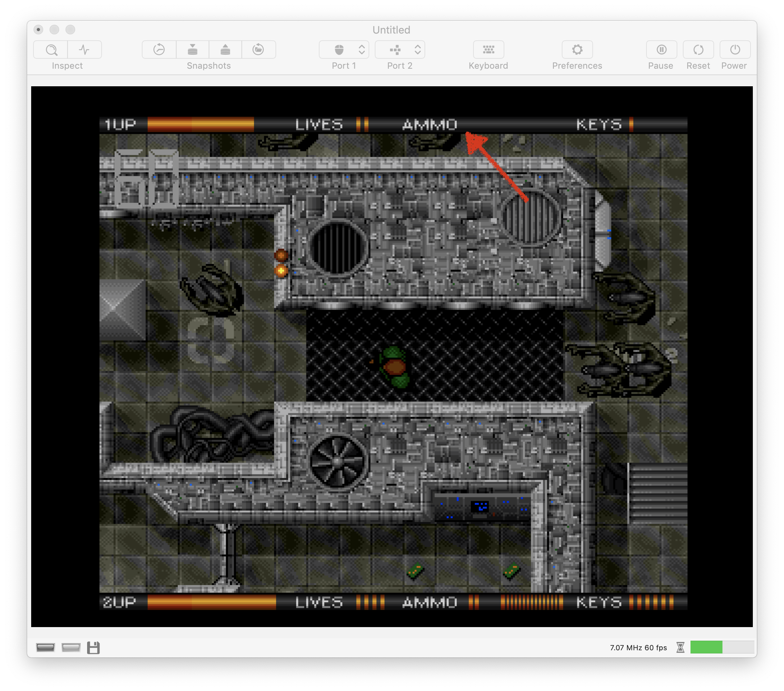Image resolution: width=784 pixels, height=691 pixels.
Task: Click the '7.07 MHz 60 fps' readout
Action: (638, 647)
